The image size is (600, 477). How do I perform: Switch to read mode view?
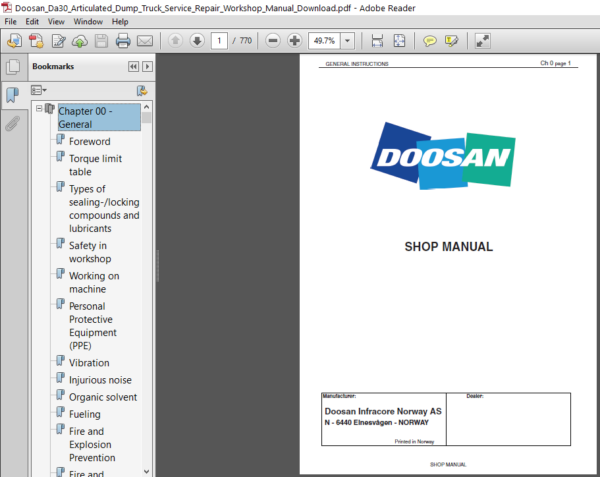point(482,41)
